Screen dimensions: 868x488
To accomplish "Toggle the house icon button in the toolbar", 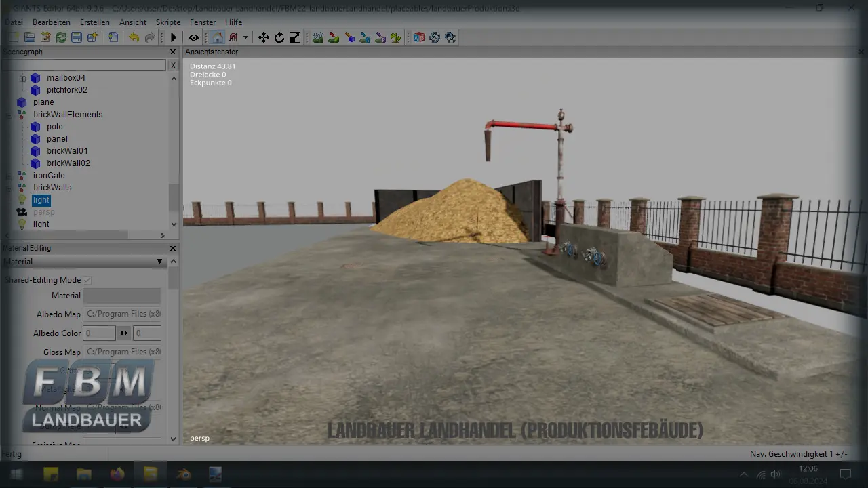I will coord(217,37).
